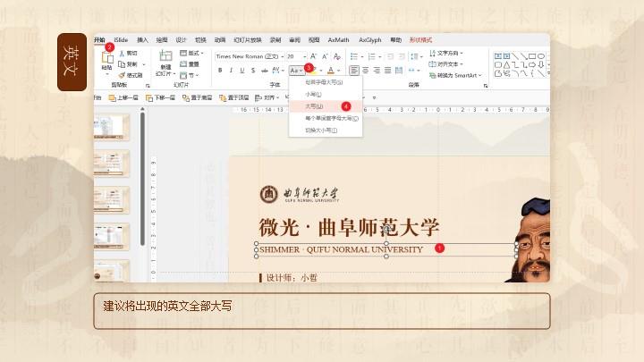Open the 文字方向 text direction dropdown
Screen dimensions: 644x362
tap(446, 53)
